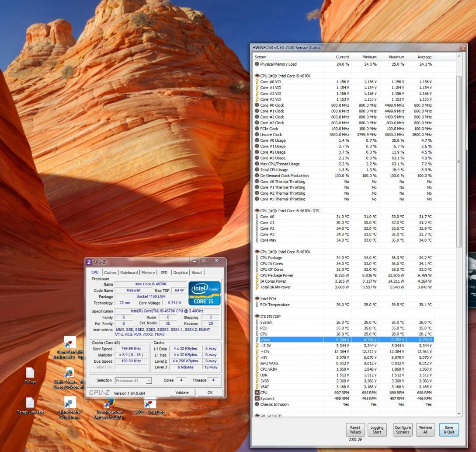Viewport: 476px width, 452px height.
Task: Click Reset Values in HWiNFO64
Action: coord(355,430)
